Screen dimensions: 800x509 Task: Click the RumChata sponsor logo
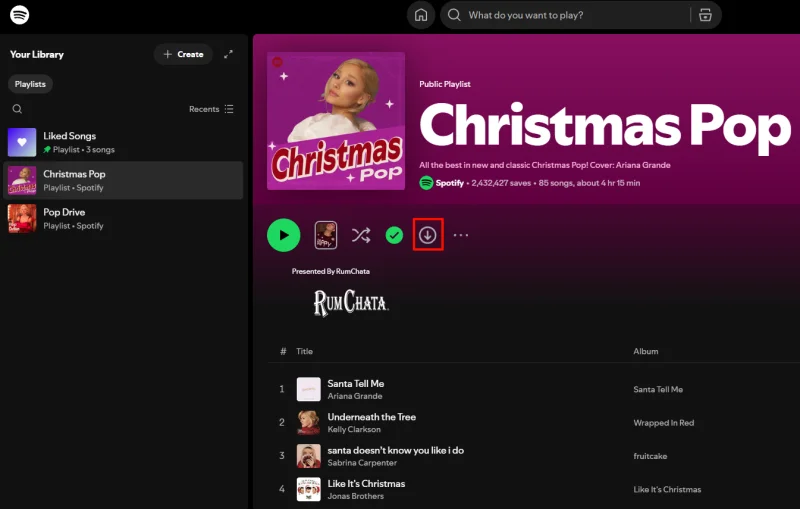point(350,302)
